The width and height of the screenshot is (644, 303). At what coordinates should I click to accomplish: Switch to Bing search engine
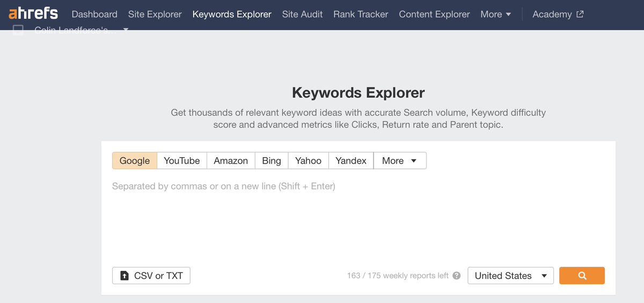(x=272, y=161)
